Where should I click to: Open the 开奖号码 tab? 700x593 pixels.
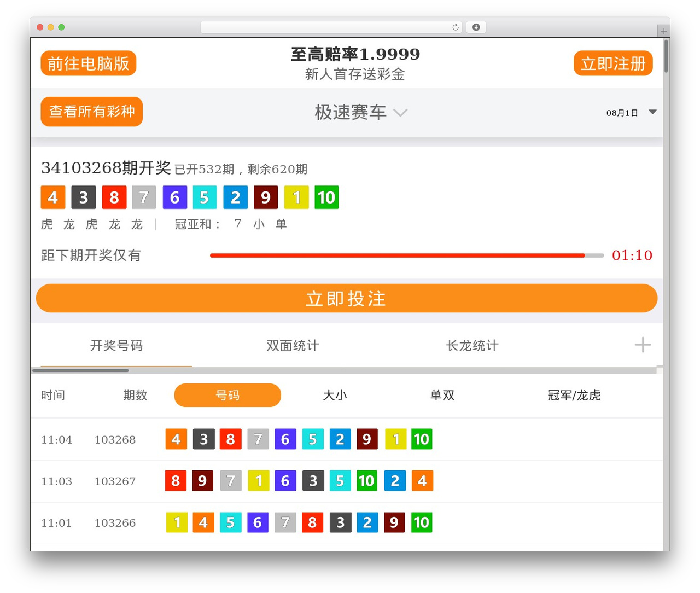[116, 345]
